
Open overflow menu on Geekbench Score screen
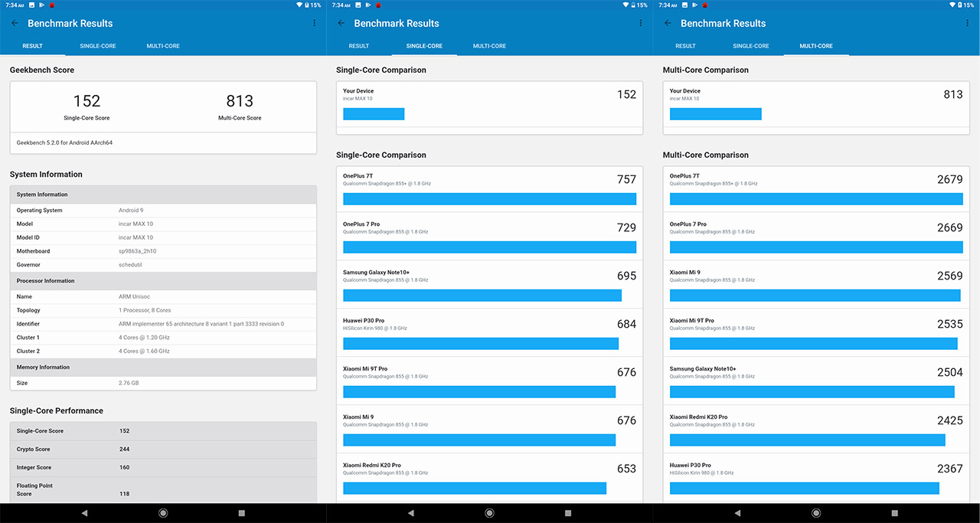point(315,23)
